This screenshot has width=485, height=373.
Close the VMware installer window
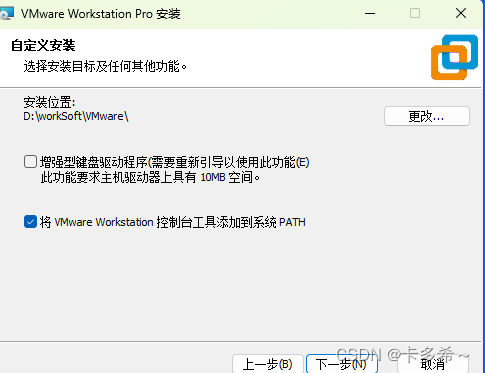[x=461, y=14]
